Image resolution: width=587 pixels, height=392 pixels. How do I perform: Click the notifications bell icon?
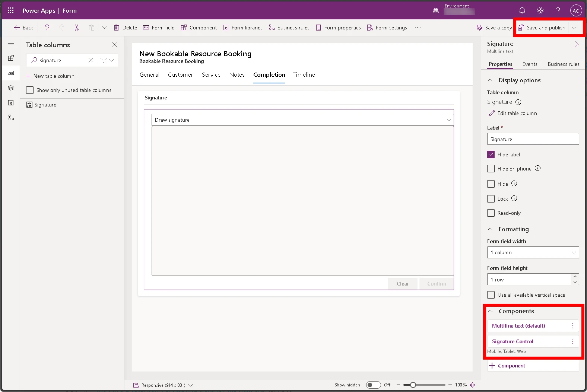click(x=522, y=10)
